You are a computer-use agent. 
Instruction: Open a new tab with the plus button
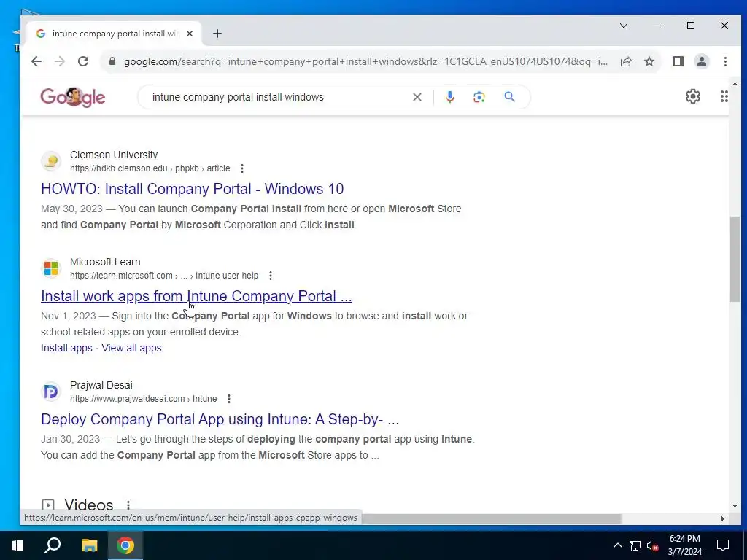click(x=217, y=34)
